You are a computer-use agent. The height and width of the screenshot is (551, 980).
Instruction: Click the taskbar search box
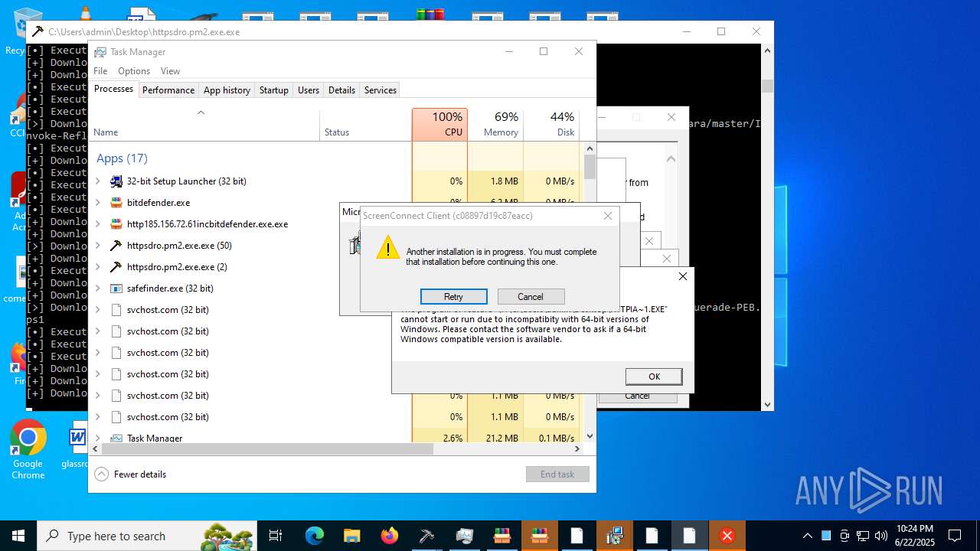[147, 536]
